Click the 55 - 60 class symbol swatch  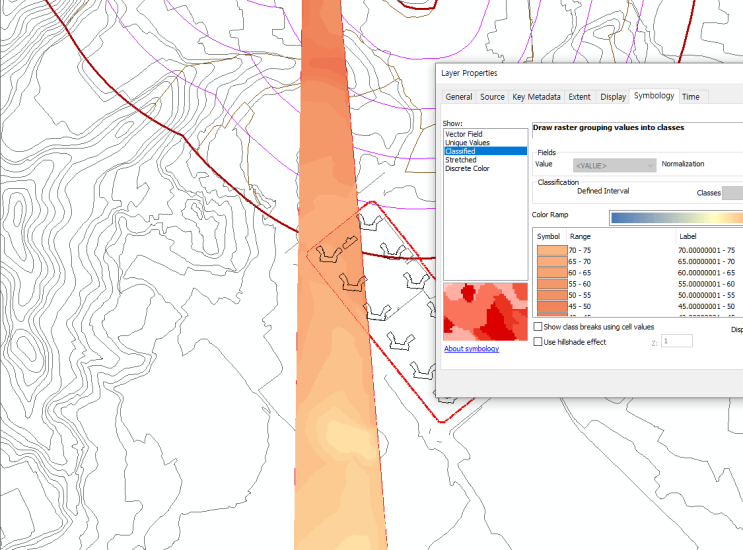(x=552, y=284)
